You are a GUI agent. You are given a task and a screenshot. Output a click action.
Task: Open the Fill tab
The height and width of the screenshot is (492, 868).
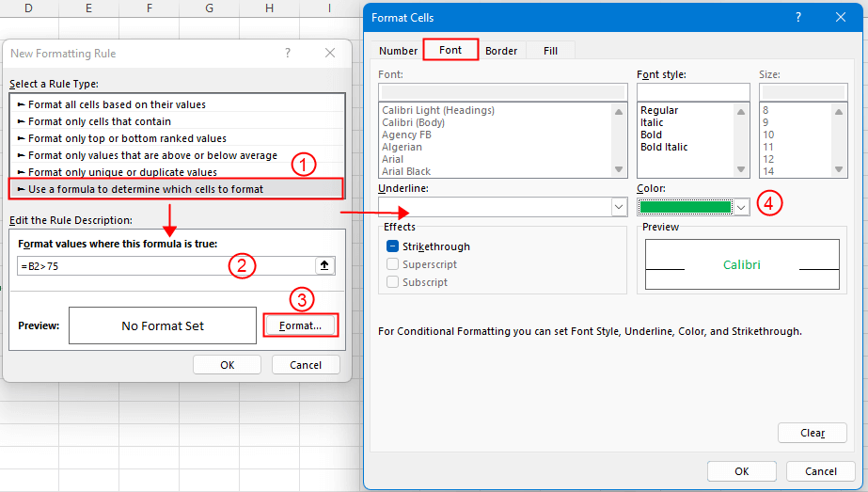coord(550,51)
